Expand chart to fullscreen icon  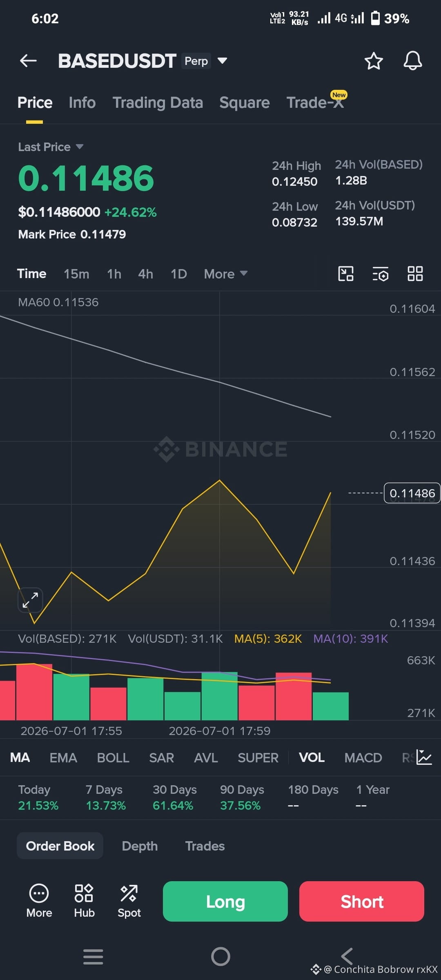click(30, 600)
